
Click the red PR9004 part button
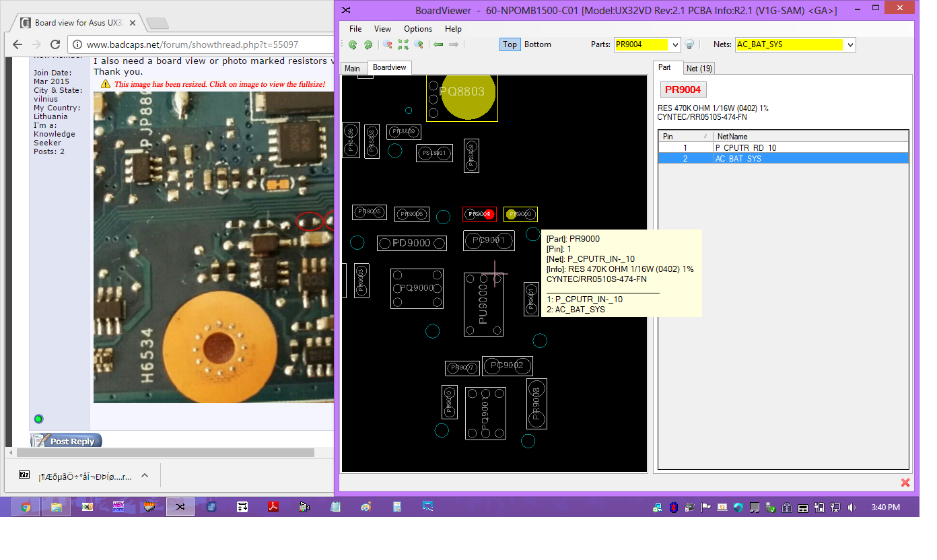[x=683, y=90]
